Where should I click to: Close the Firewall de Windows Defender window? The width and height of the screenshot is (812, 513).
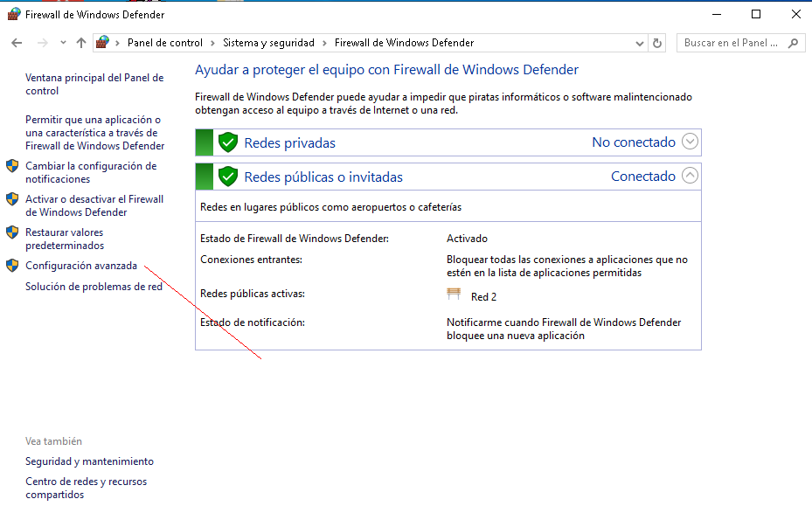click(796, 15)
